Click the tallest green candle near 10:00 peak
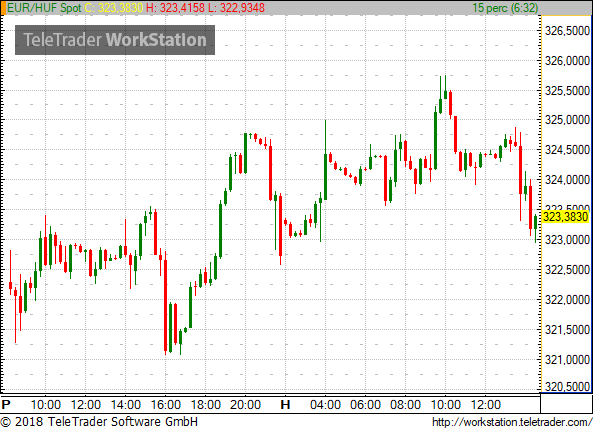Viewport: 593px width, 431px height. 436,138
